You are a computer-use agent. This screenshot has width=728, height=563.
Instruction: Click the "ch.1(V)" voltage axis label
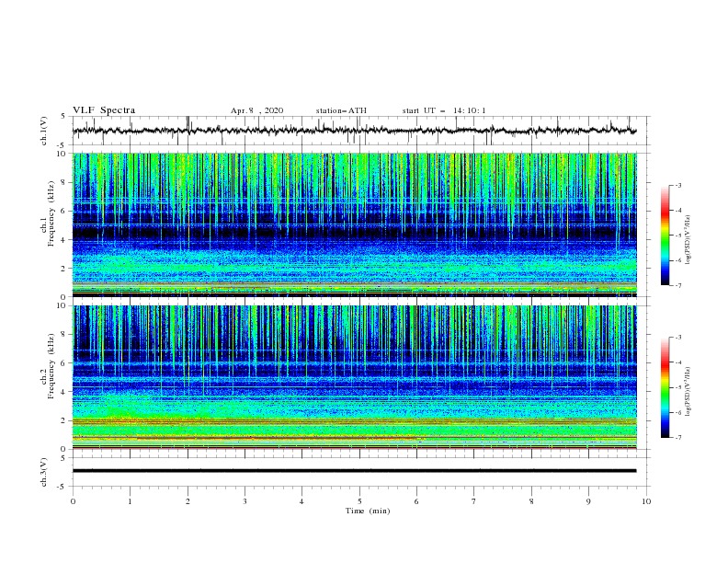44,131
